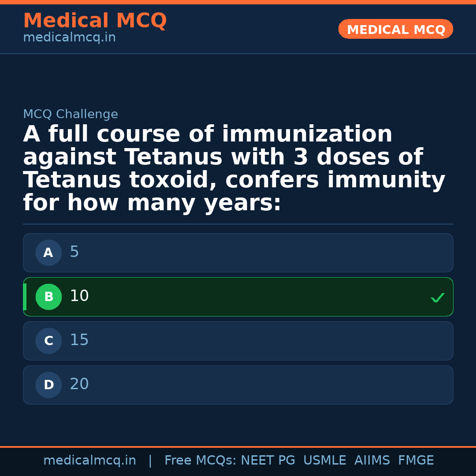This screenshot has height=476, width=476.
Task: Click the Tetanus immunization question text
Action: point(234,169)
